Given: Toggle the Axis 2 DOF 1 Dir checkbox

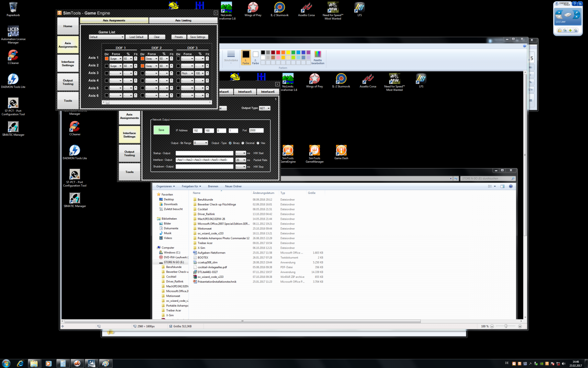Looking at the screenshot, I should 107,66.
